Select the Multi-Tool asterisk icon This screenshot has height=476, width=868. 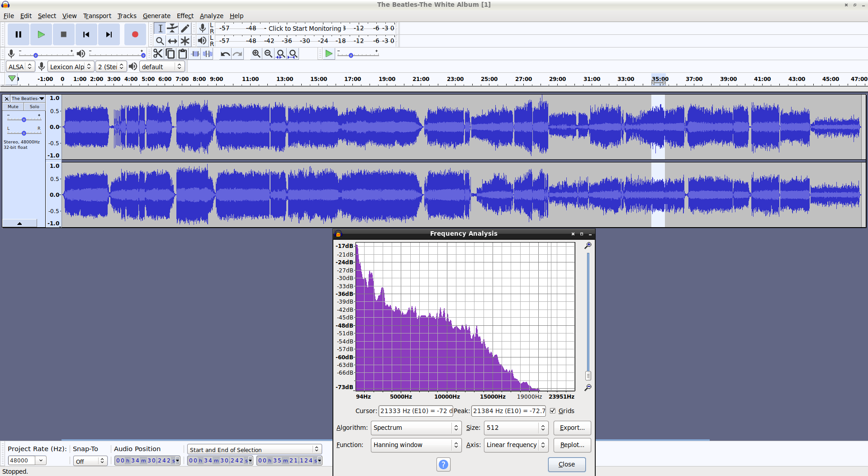[185, 41]
